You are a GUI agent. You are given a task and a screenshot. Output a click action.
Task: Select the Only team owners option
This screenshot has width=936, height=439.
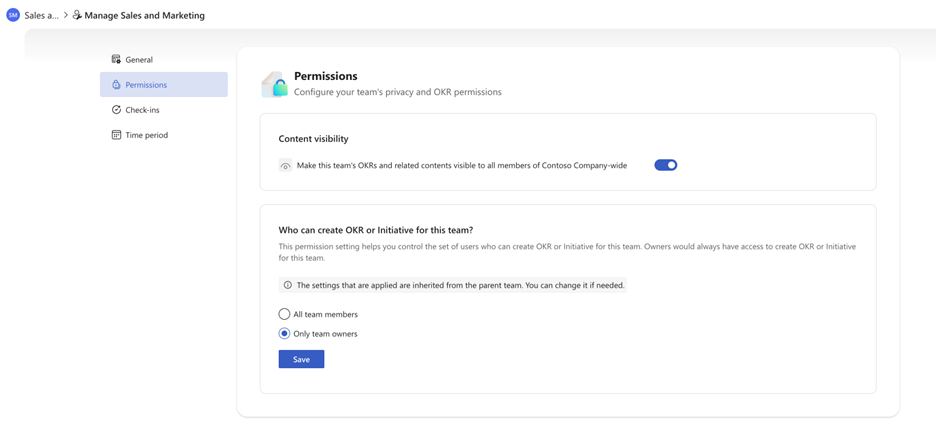[x=284, y=334]
